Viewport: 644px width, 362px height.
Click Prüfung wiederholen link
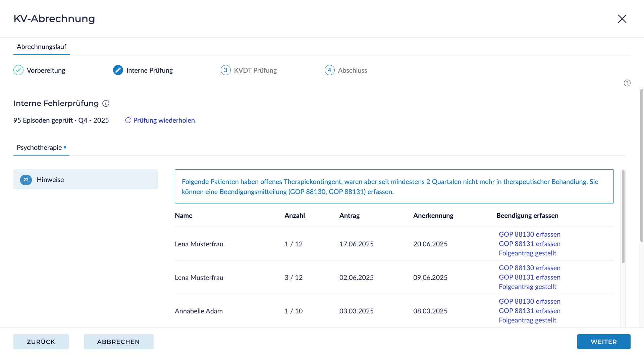pos(164,120)
